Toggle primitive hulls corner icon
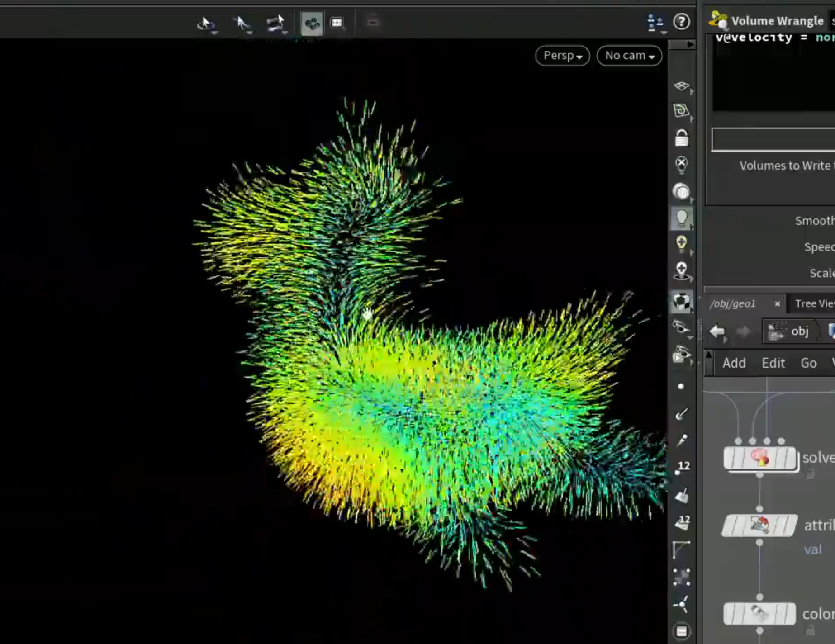This screenshot has width=835, height=644. pos(681,549)
